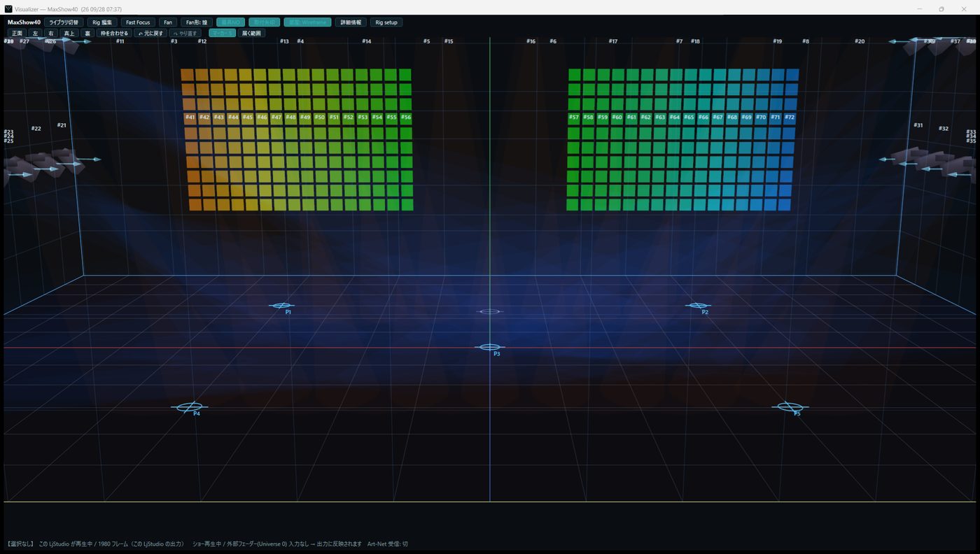Click fixture label #31

(918, 125)
